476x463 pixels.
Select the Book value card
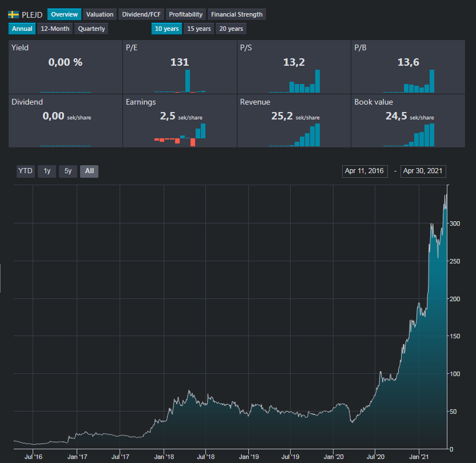pyautogui.click(x=408, y=121)
